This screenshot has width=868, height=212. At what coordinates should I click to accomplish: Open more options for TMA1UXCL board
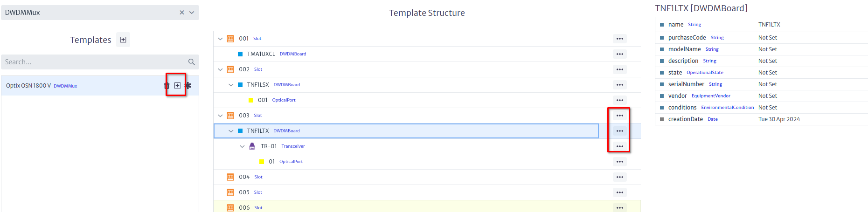point(619,54)
